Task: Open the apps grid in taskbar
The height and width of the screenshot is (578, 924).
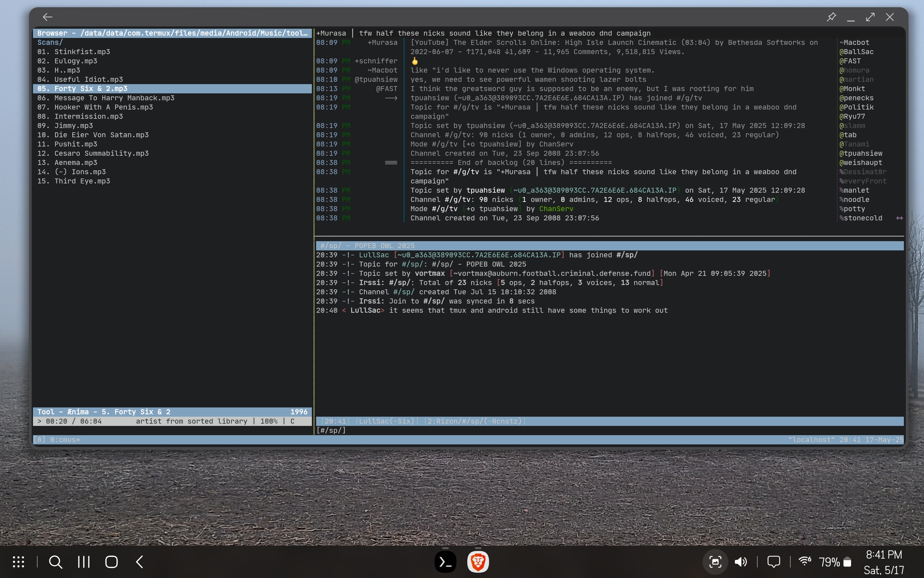Action: coord(18,562)
